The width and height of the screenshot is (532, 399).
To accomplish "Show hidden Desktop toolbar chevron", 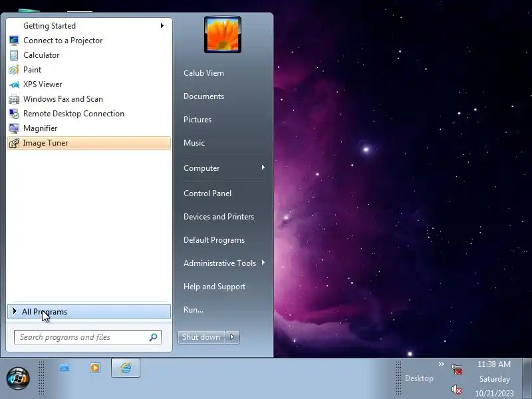I will tap(441, 364).
